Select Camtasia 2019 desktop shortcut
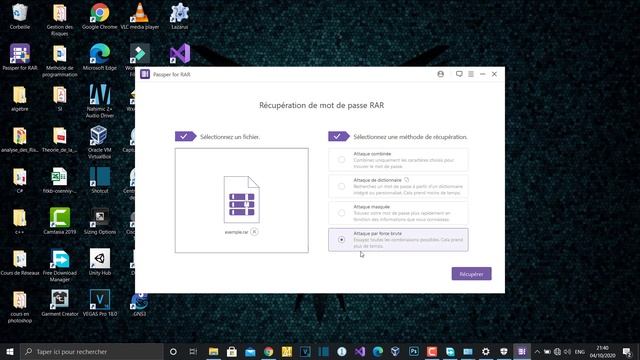The width and height of the screenshot is (640, 360). (x=60, y=221)
